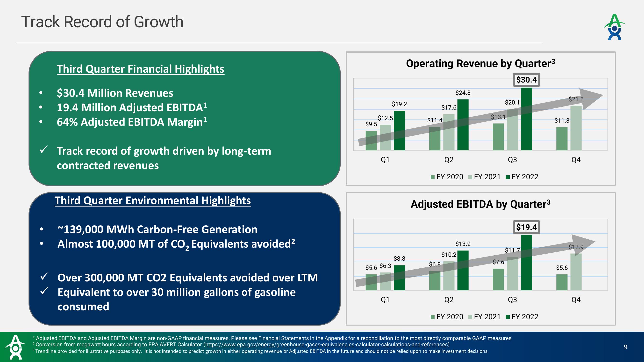Click 'Equivalent to over 30 million gallons' line
644x362 pixels.
177,299
